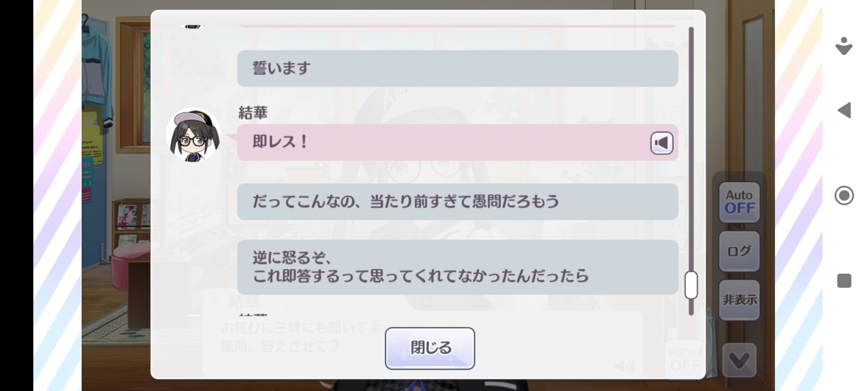Select the 誓います log entry
Screen dimensions: 868x391
(x=457, y=68)
